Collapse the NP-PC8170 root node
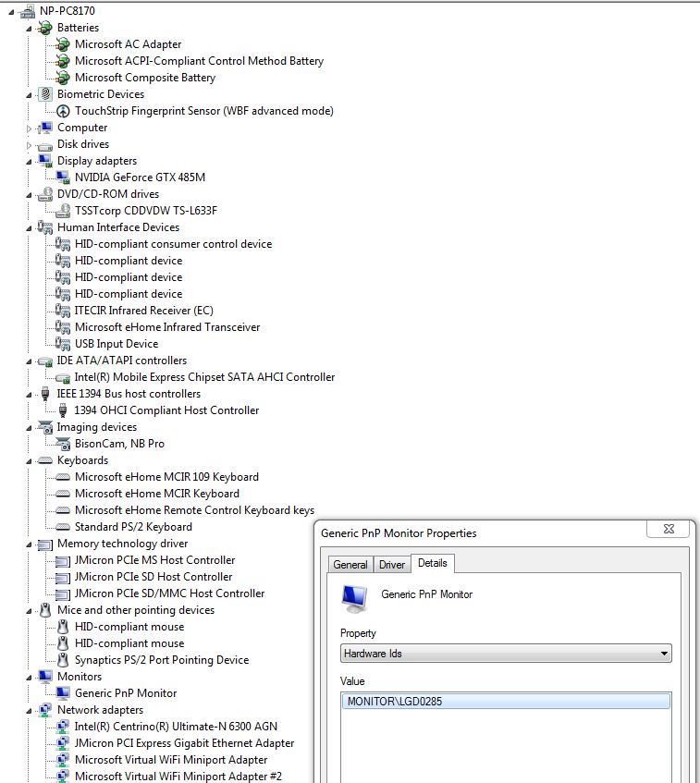This screenshot has height=783, width=700. tap(11, 13)
